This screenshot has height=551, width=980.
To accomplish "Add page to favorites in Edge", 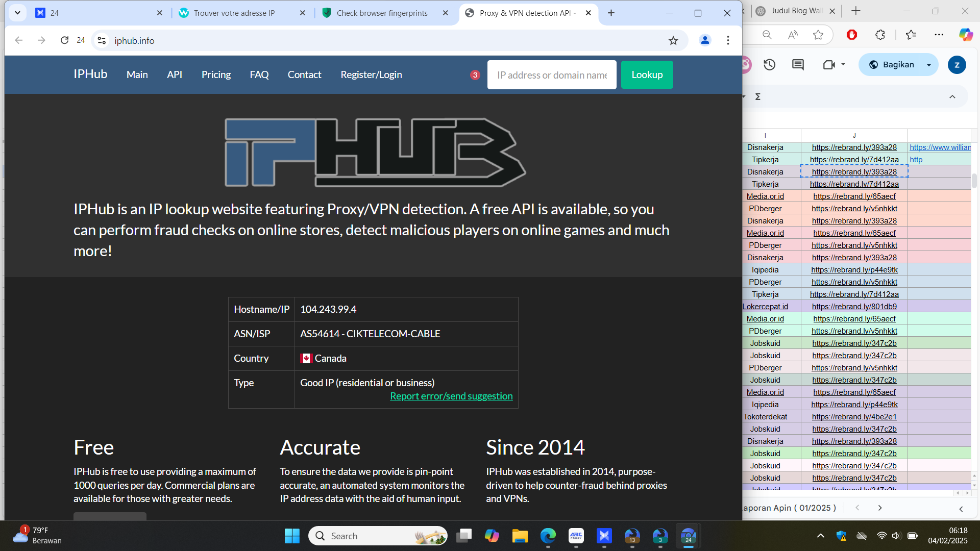I will [818, 35].
